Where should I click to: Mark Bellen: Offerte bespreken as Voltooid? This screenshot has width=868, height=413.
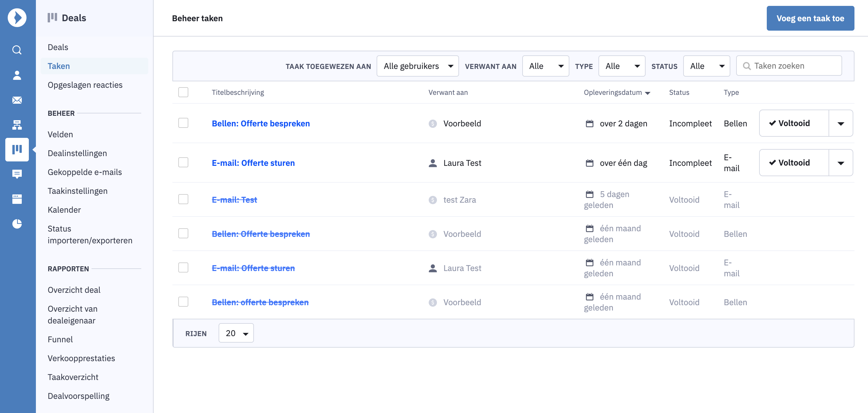794,123
